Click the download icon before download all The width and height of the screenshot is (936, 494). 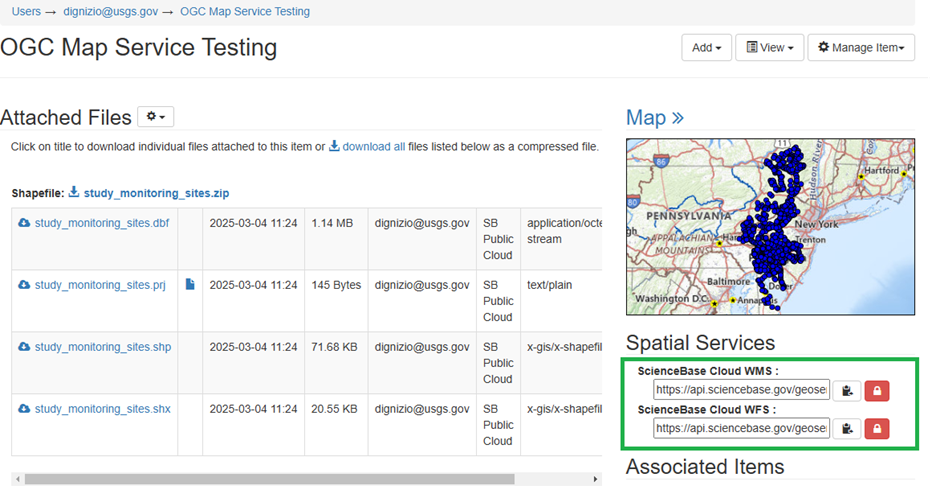click(334, 146)
